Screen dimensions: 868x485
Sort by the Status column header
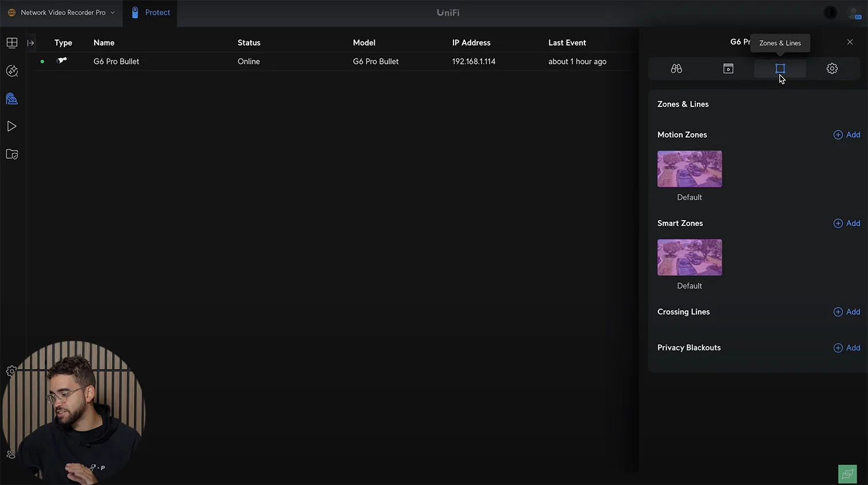pyautogui.click(x=249, y=43)
